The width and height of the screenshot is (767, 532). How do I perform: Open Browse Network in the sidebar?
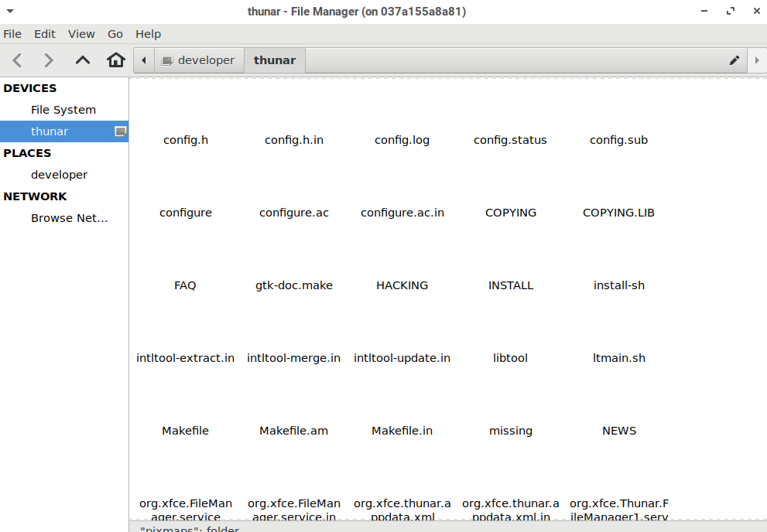pyautogui.click(x=69, y=218)
